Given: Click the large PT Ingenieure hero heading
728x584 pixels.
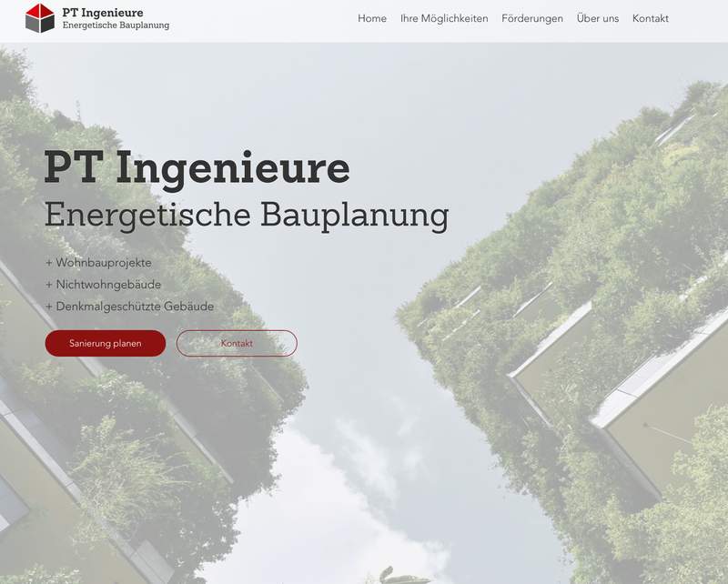Looking at the screenshot, I should point(197,169).
